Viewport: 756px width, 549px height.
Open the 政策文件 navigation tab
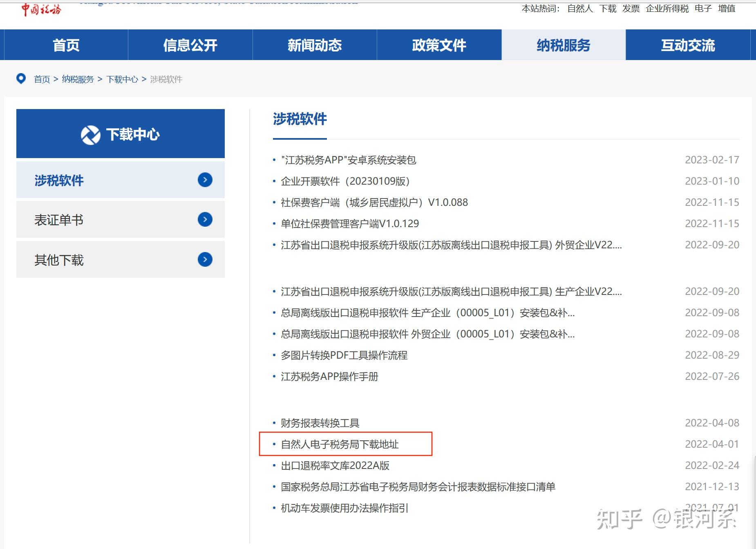(x=439, y=45)
